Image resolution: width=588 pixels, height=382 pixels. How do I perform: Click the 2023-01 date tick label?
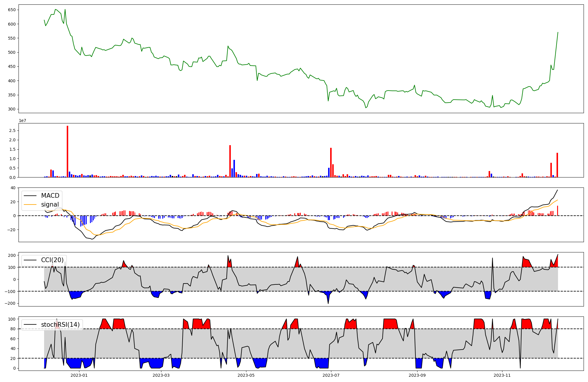coord(79,375)
